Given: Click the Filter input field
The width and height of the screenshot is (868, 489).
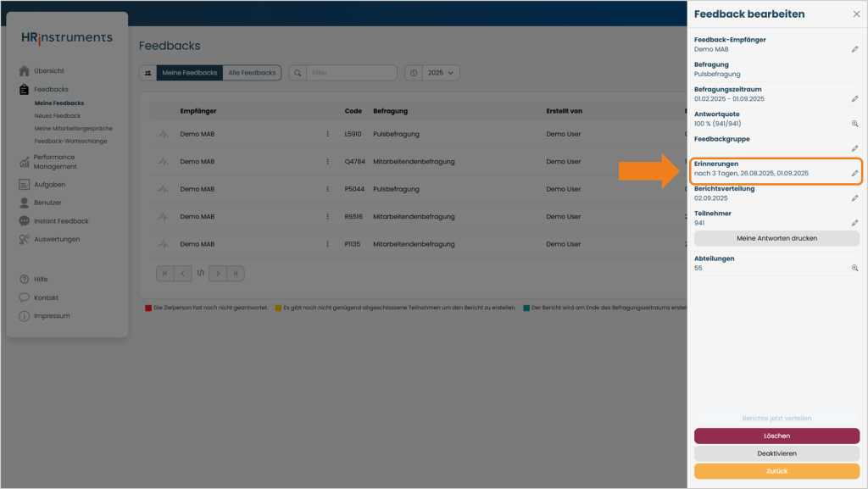Looking at the screenshot, I should (x=352, y=73).
